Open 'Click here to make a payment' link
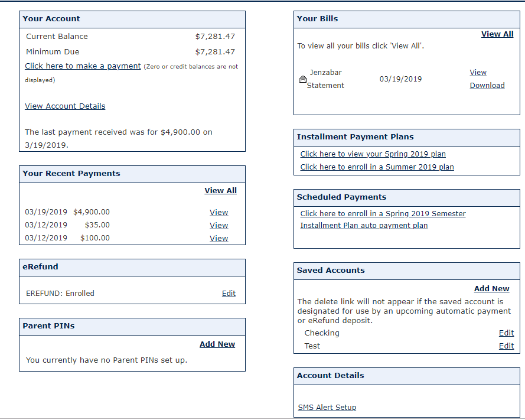This screenshot has width=525, height=420. point(83,66)
